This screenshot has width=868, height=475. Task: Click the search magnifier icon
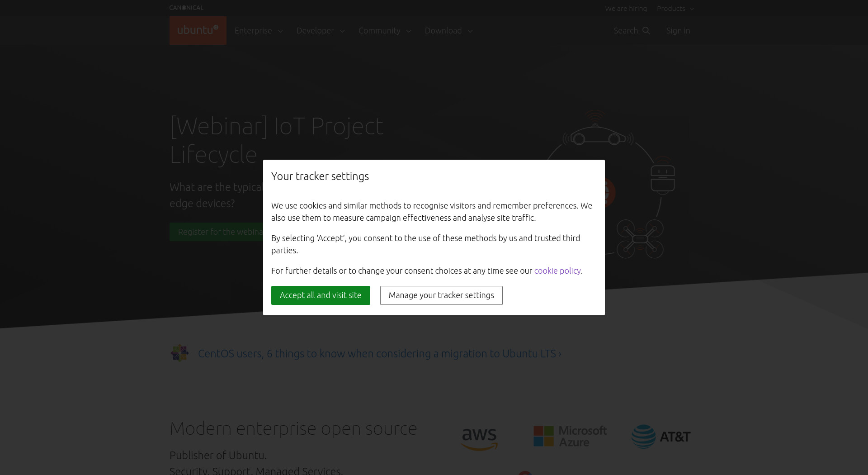coord(646,30)
